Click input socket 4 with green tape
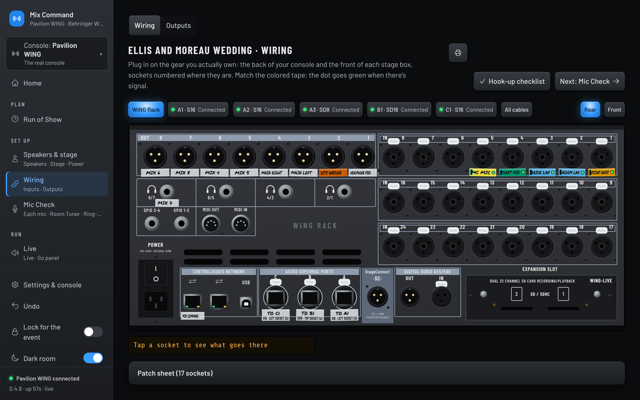Image resolution: width=640 pixels, height=400 pixels. pos(513,157)
